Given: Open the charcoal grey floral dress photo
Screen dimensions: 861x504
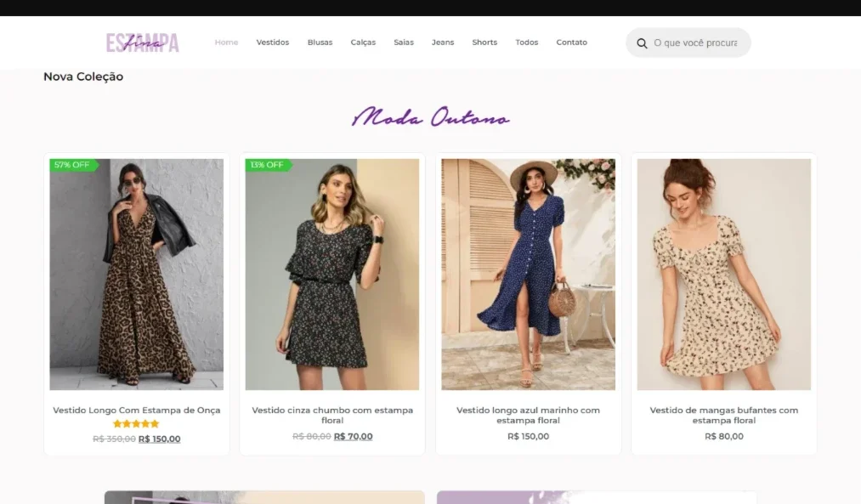Looking at the screenshot, I should [x=332, y=275].
